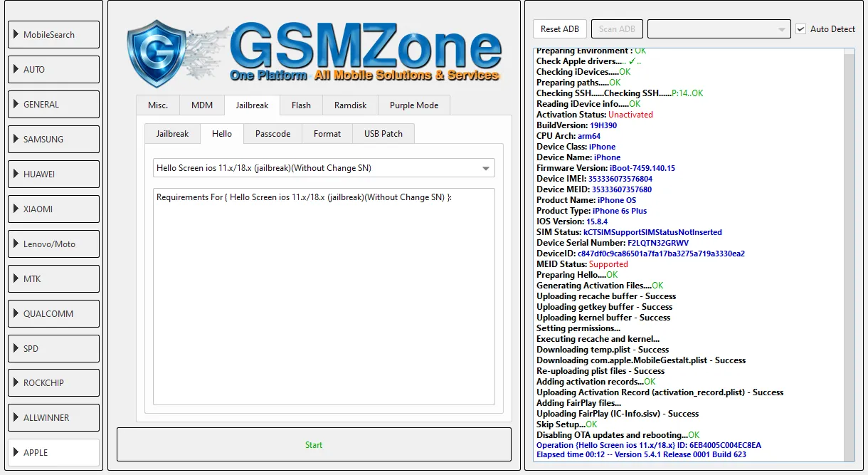The width and height of the screenshot is (868, 475).
Task: Toggle the Auto Detect checkbox
Action: tap(801, 29)
